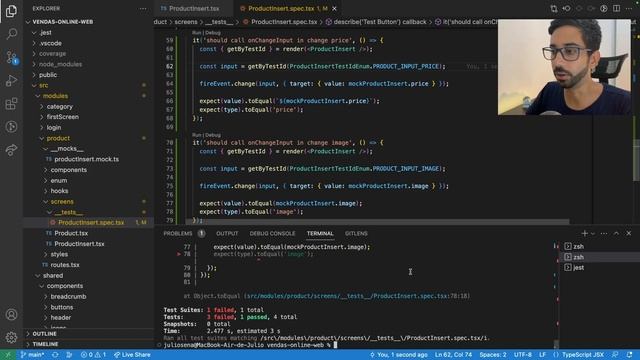Viewport: 640px width, 360px height.
Task: Expand the Outline section
Action: (x=44, y=334)
